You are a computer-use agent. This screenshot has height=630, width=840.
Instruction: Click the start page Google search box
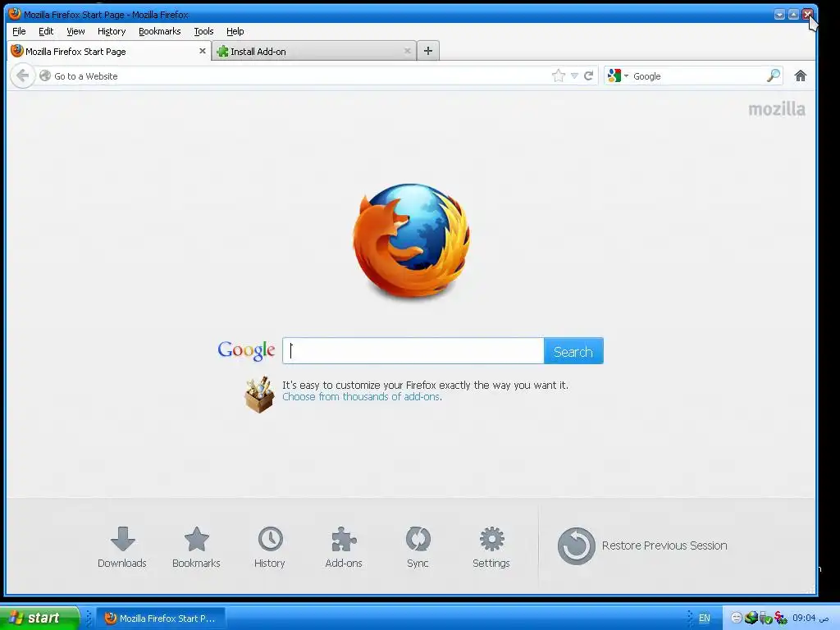click(x=413, y=351)
